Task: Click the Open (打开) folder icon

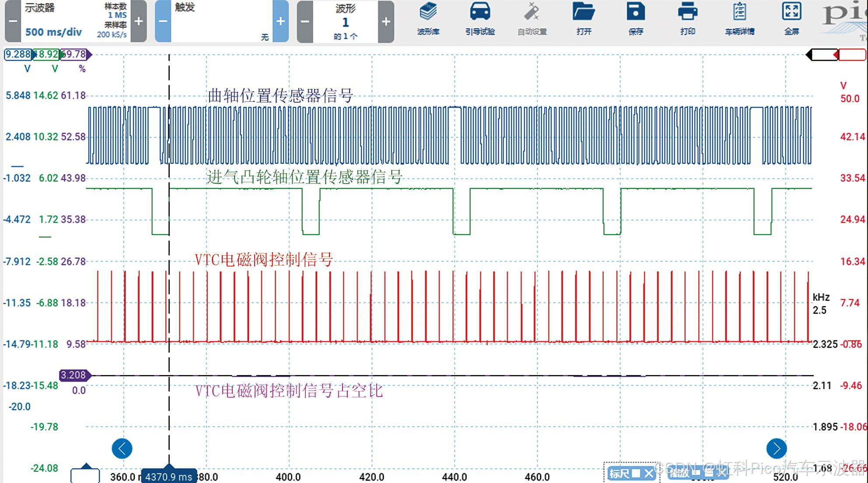Action: 584,13
